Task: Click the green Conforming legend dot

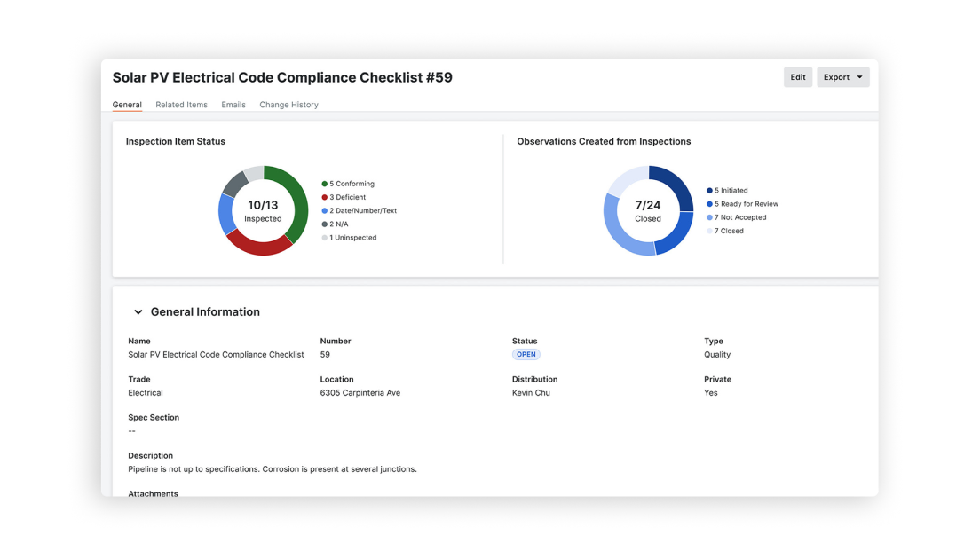Action: coord(323,184)
